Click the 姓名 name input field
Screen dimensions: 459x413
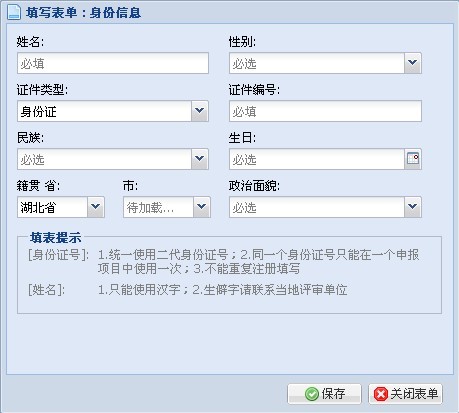pos(113,63)
